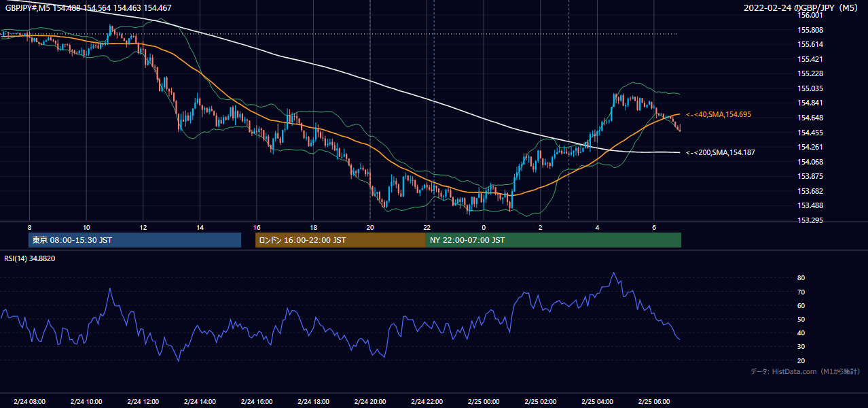Click RSI scale value 60
The height and width of the screenshot is (408, 868).
click(x=801, y=305)
